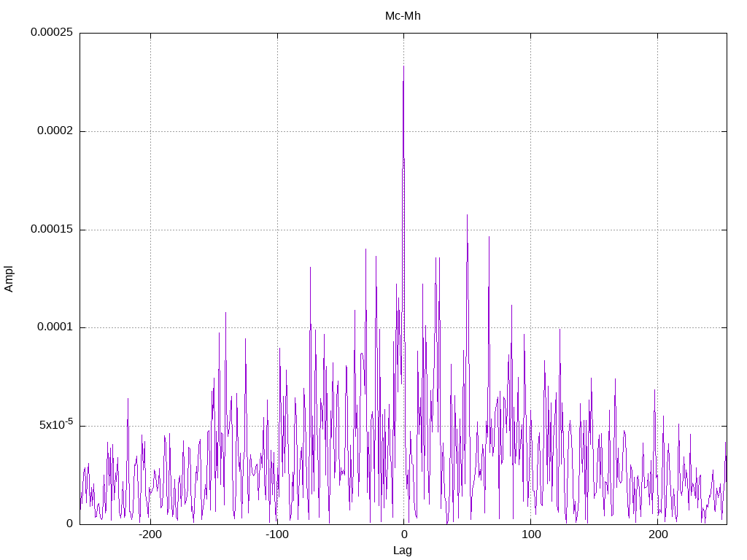Click the x-axis tick label -100

point(276,534)
